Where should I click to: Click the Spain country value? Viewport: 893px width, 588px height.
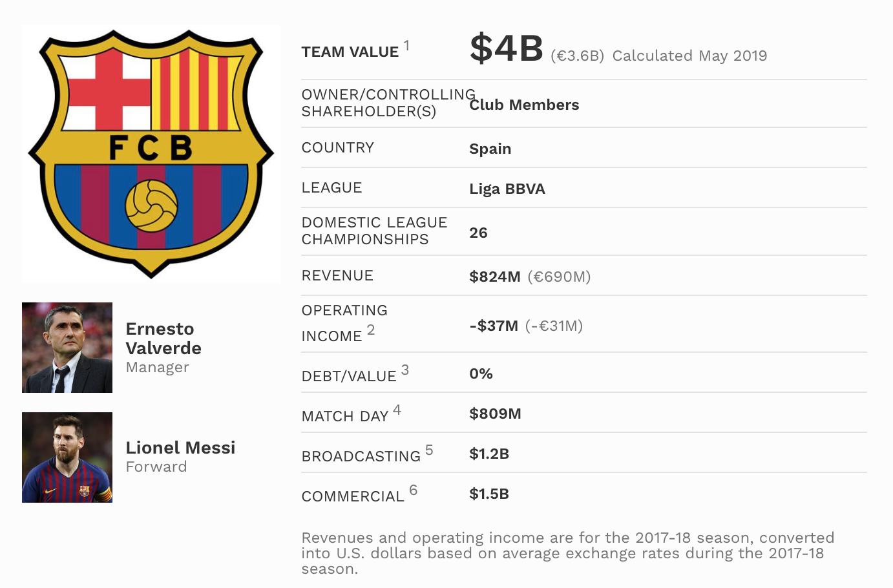[x=490, y=149]
